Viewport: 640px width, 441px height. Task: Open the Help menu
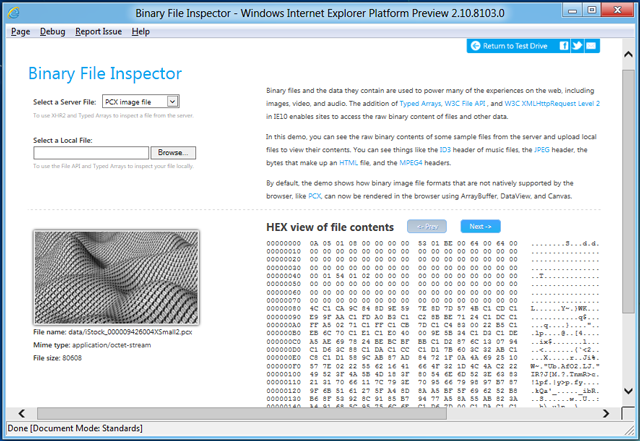(x=140, y=31)
